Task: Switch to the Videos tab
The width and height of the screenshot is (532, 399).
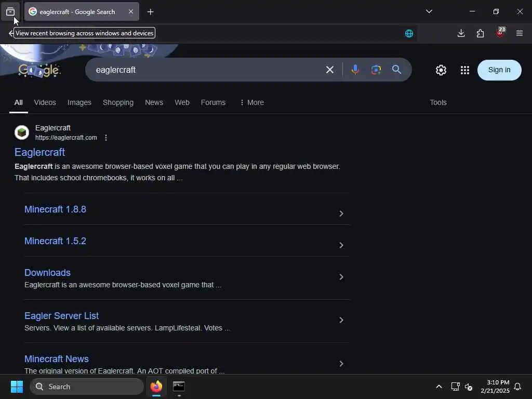Action: click(45, 102)
